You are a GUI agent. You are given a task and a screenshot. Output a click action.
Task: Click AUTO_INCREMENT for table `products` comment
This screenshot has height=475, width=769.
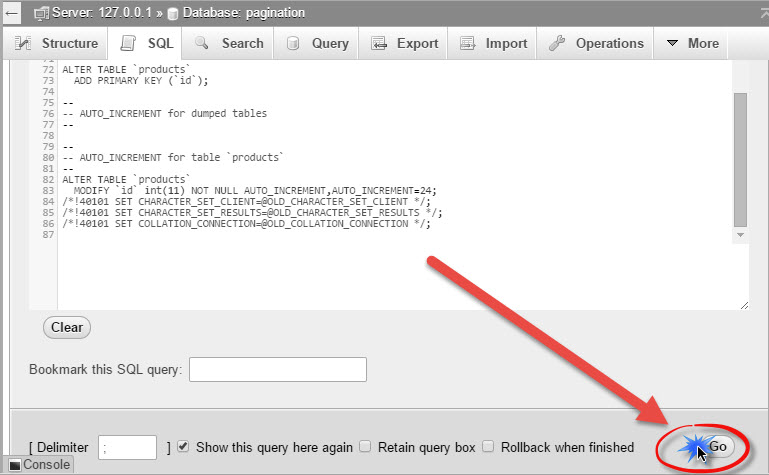[x=173, y=157]
